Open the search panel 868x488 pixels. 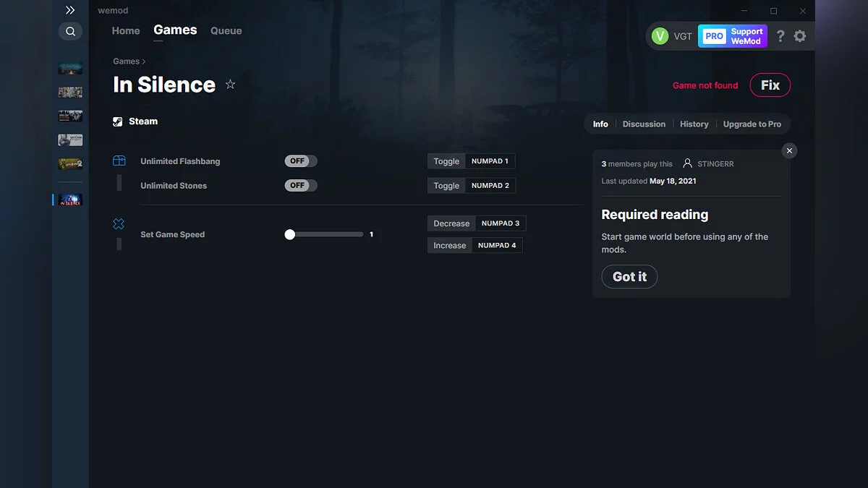pos(70,31)
